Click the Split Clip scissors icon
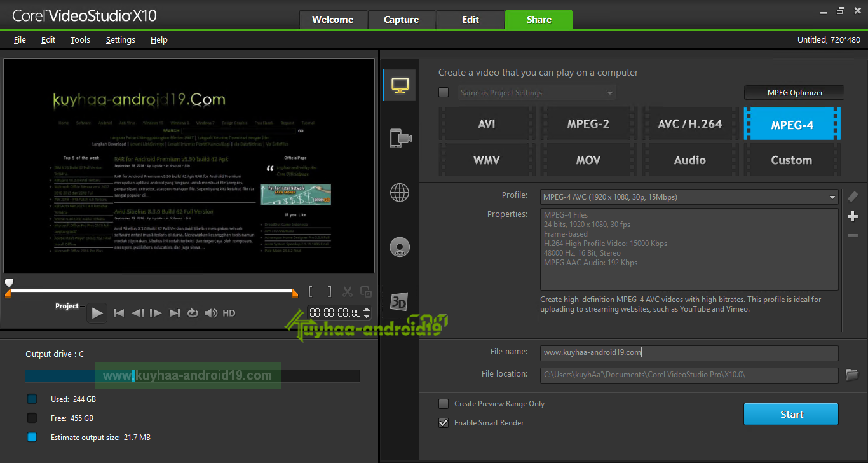Screen dimensions: 868x463 tap(348, 292)
